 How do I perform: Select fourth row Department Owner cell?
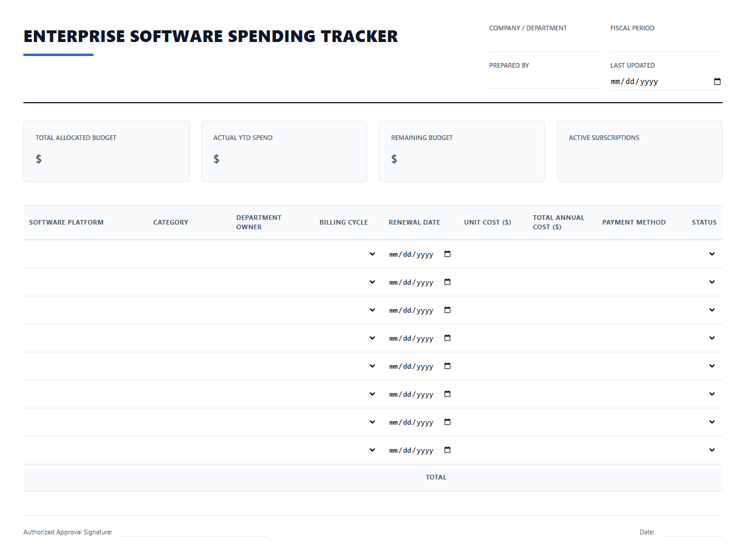(x=272, y=338)
